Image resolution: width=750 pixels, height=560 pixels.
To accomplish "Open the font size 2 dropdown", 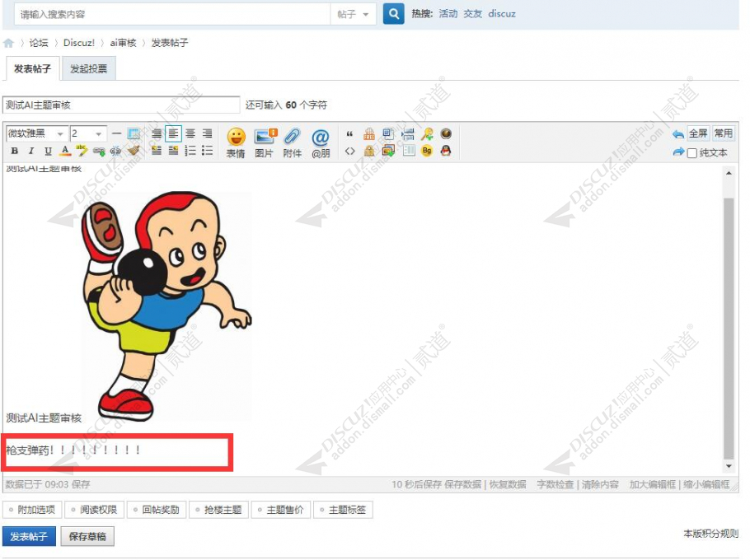I will [88, 133].
